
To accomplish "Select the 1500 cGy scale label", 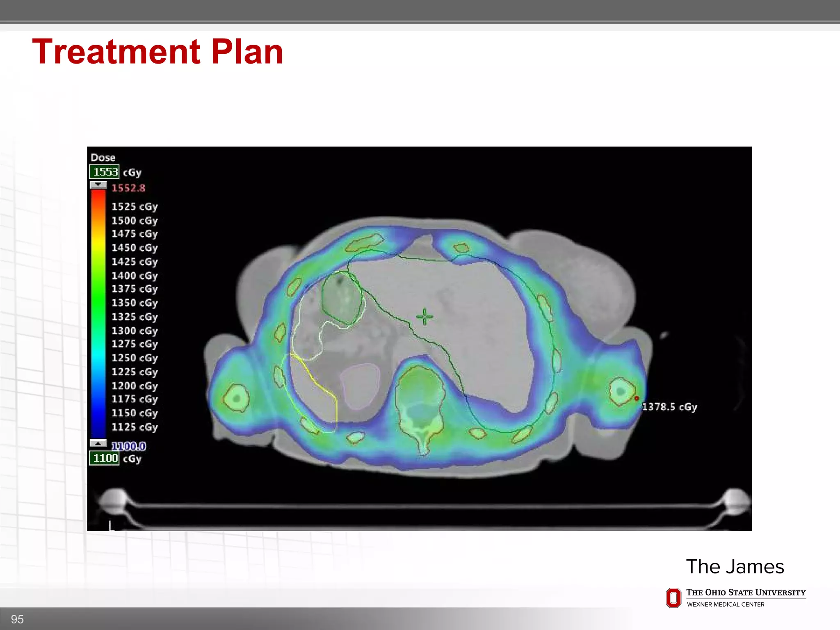I will [135, 221].
